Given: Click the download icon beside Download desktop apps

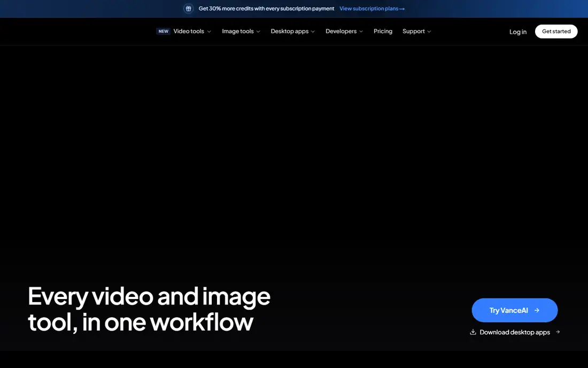Looking at the screenshot, I should 473,332.
